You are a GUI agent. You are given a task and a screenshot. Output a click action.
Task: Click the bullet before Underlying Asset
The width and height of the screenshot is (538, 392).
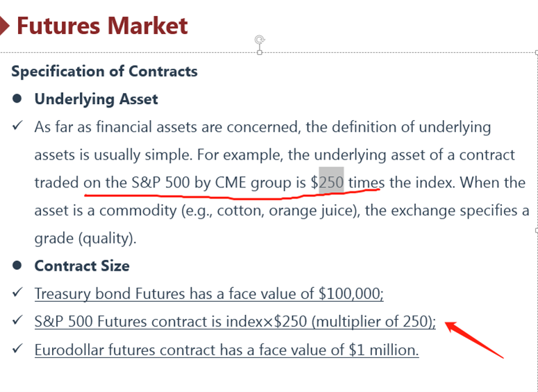point(17,99)
